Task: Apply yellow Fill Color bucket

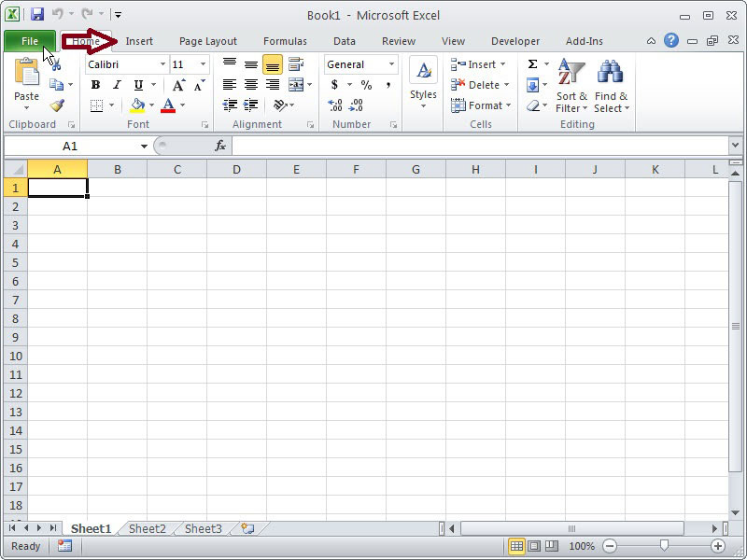Action: pyautogui.click(x=137, y=105)
